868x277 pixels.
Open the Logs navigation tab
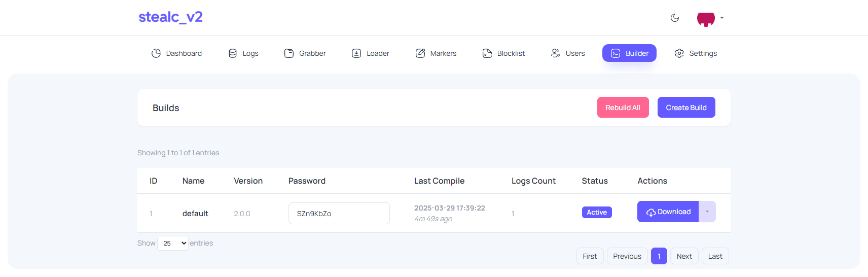pos(243,53)
